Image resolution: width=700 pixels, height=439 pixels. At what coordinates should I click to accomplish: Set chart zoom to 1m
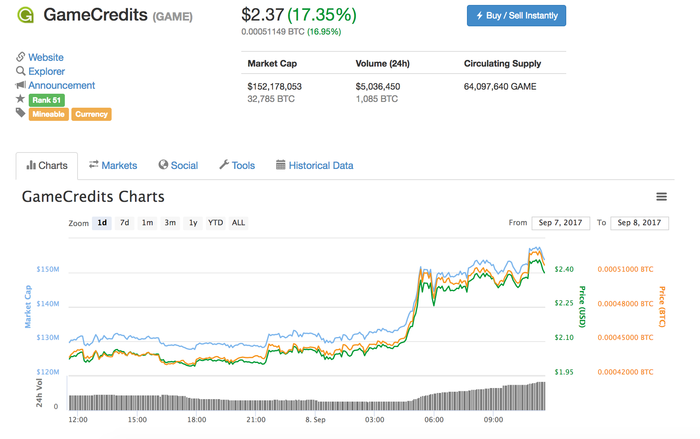click(147, 223)
